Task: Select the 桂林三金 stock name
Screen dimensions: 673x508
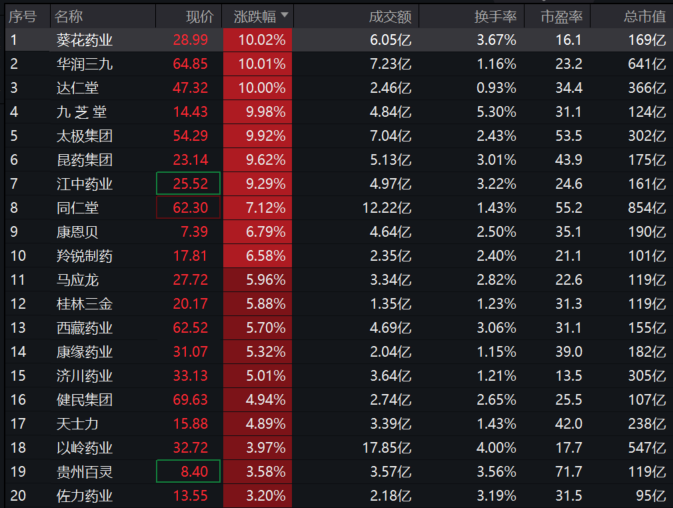Action: pos(85,304)
